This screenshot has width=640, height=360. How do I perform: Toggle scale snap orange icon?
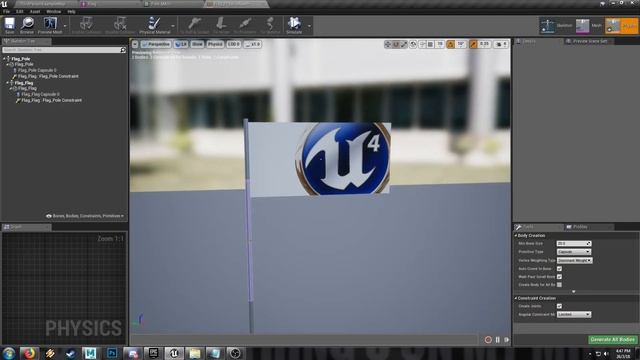(x=473, y=44)
